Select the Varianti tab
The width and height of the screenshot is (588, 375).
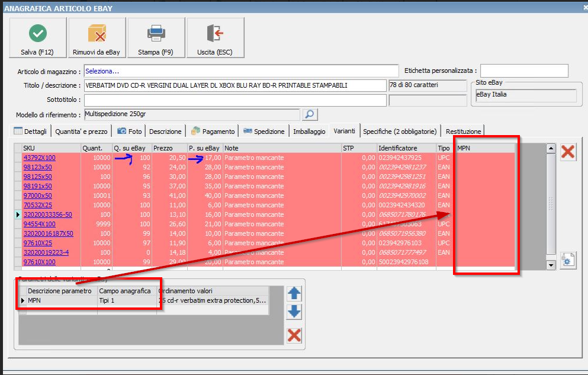tap(344, 131)
